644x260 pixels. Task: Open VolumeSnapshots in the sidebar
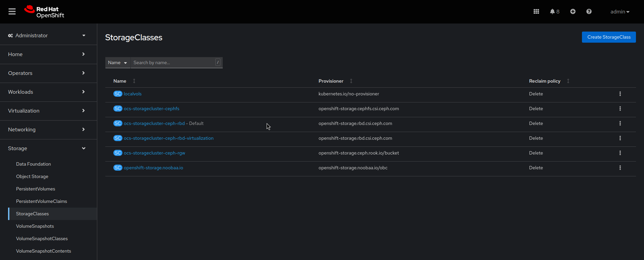tap(35, 226)
